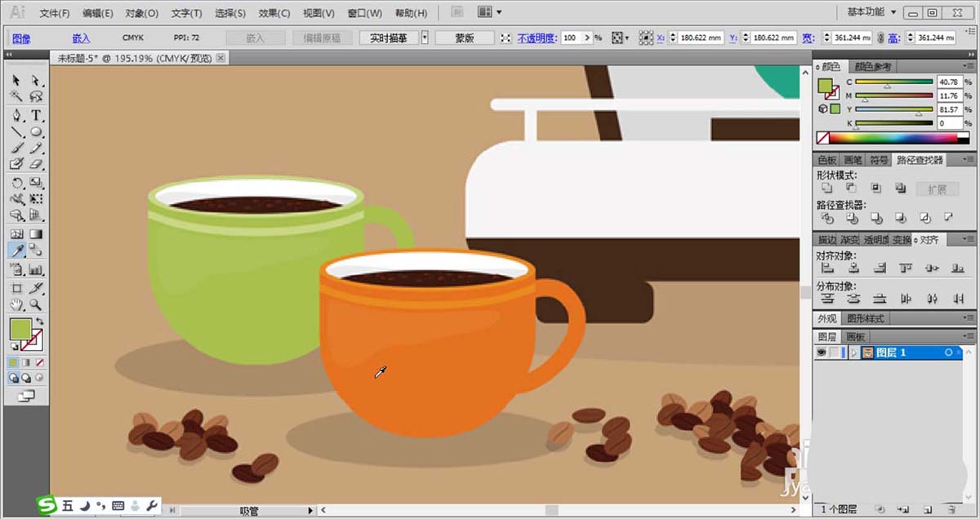Select the Direct Selection arrow tool

[x=37, y=81]
